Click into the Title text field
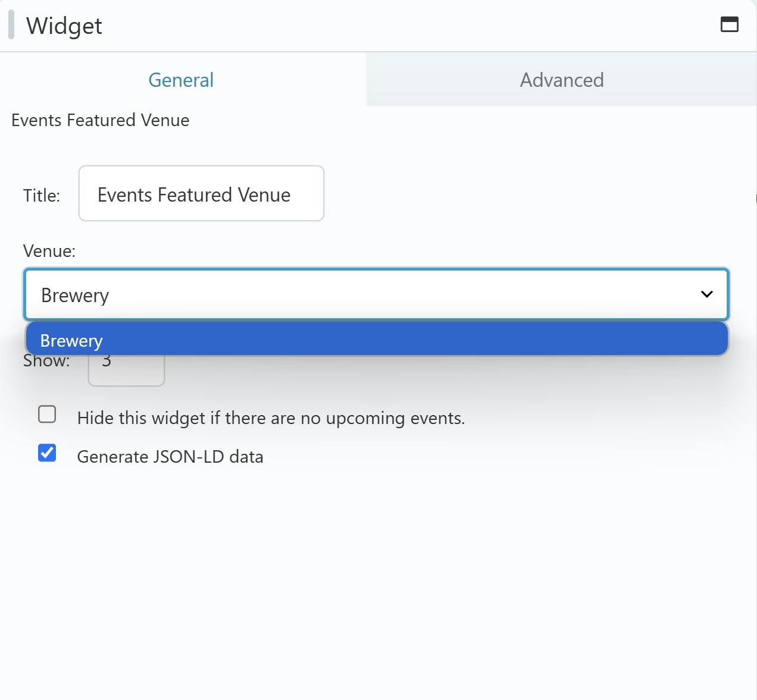Viewport: 757px width, 700px height. (201, 194)
